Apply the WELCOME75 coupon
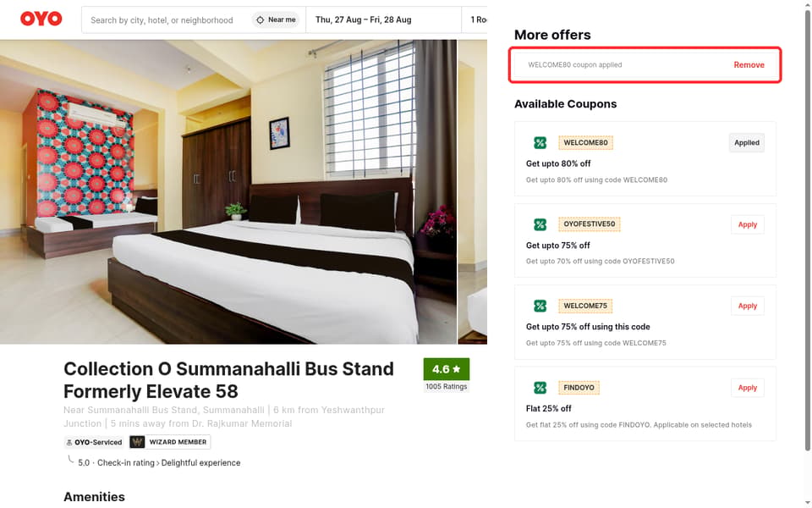812x508 pixels. click(x=747, y=306)
